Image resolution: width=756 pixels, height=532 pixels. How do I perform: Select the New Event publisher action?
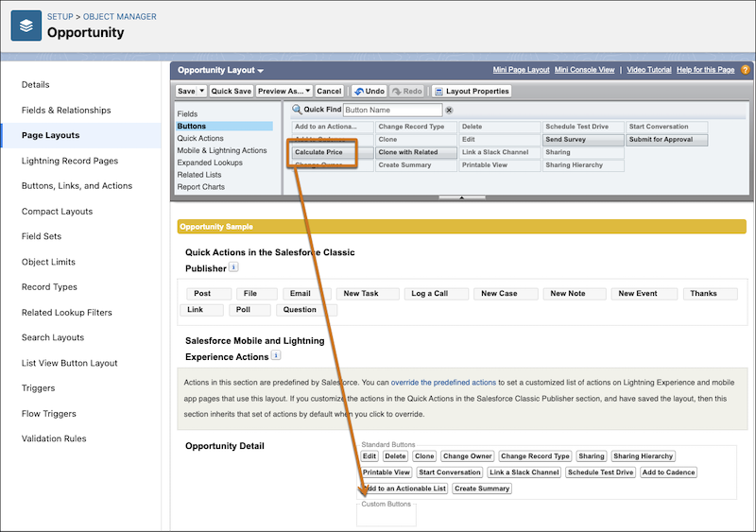pyautogui.click(x=644, y=294)
